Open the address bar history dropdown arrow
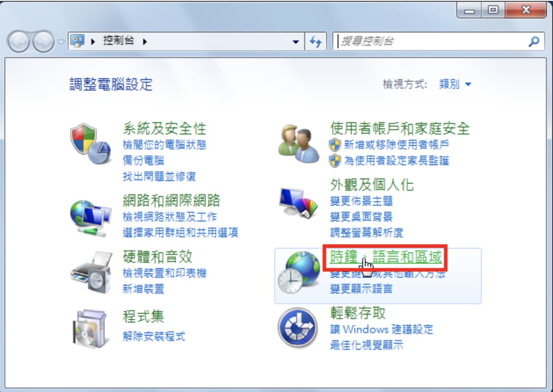The image size is (553, 392). click(295, 42)
